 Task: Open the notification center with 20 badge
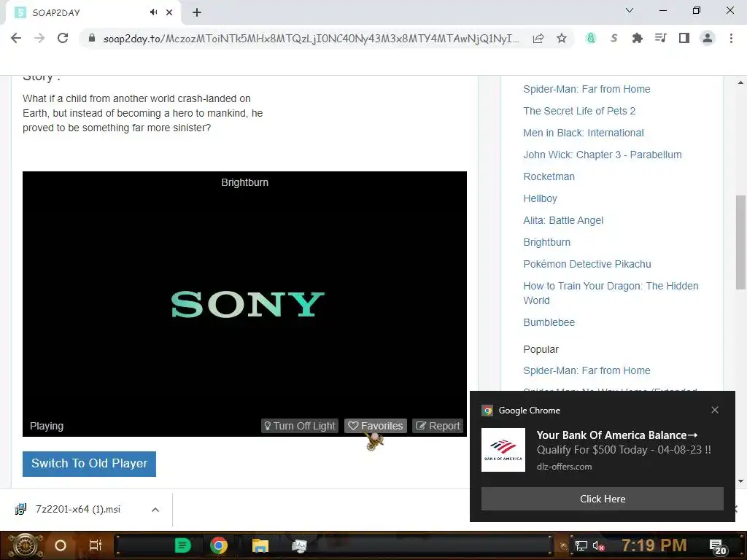[718, 546]
